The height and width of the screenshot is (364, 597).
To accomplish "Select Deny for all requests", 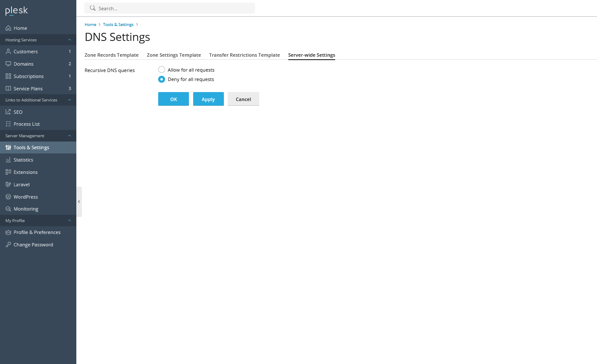I will [x=162, y=79].
